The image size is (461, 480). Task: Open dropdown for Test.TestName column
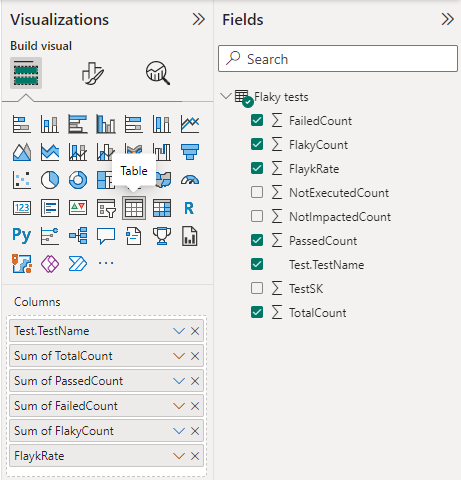(x=179, y=331)
